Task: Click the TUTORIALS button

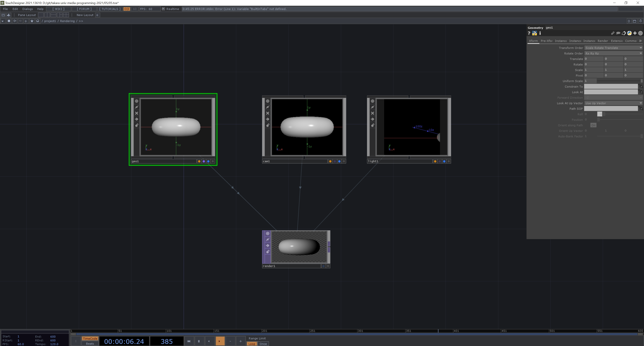Action: [110, 9]
